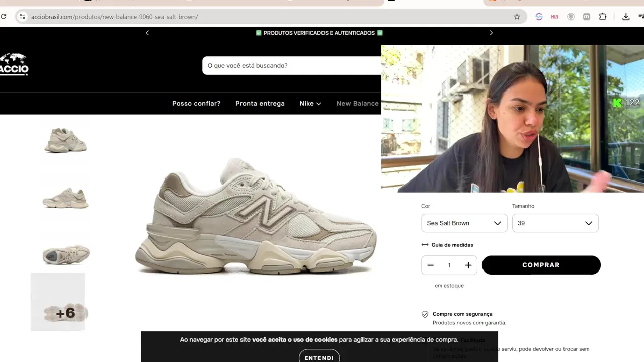Open the 'Pronta entrega' menu item
The height and width of the screenshot is (362, 644).
[x=260, y=103]
